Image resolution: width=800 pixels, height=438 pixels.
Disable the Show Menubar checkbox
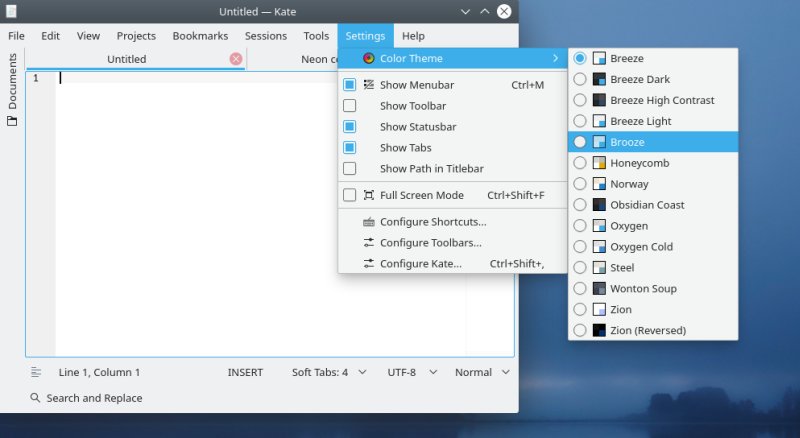[350, 85]
